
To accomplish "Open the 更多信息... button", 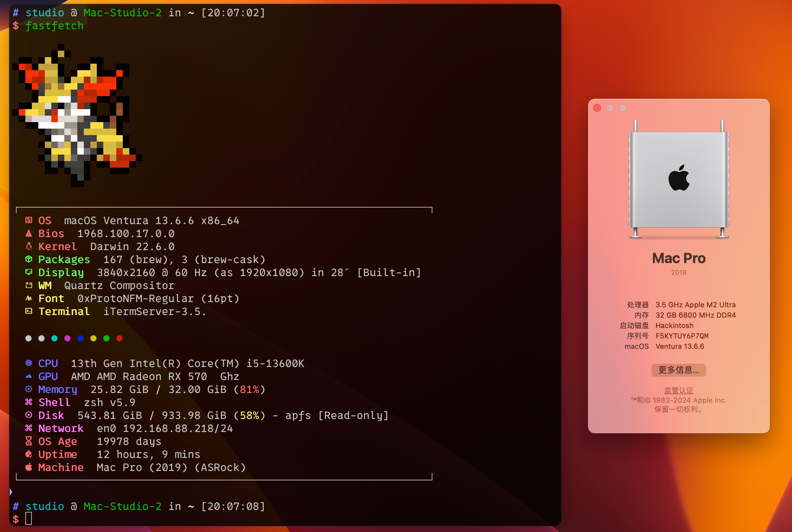I will point(679,370).
